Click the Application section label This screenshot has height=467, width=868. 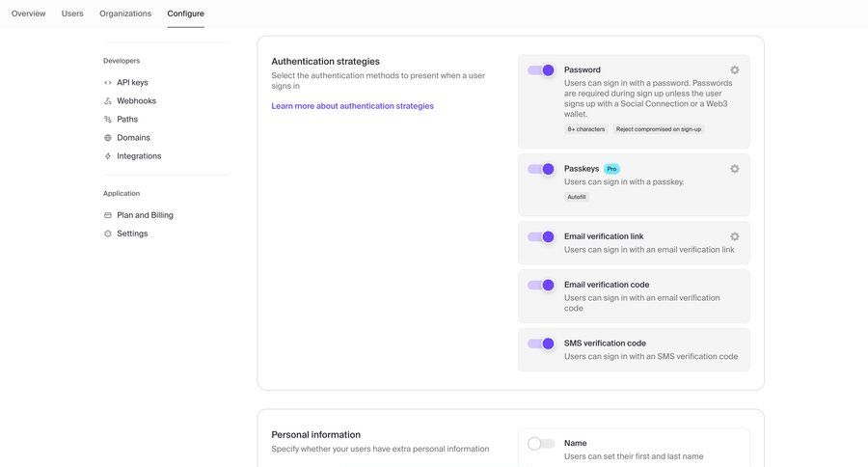(x=122, y=193)
